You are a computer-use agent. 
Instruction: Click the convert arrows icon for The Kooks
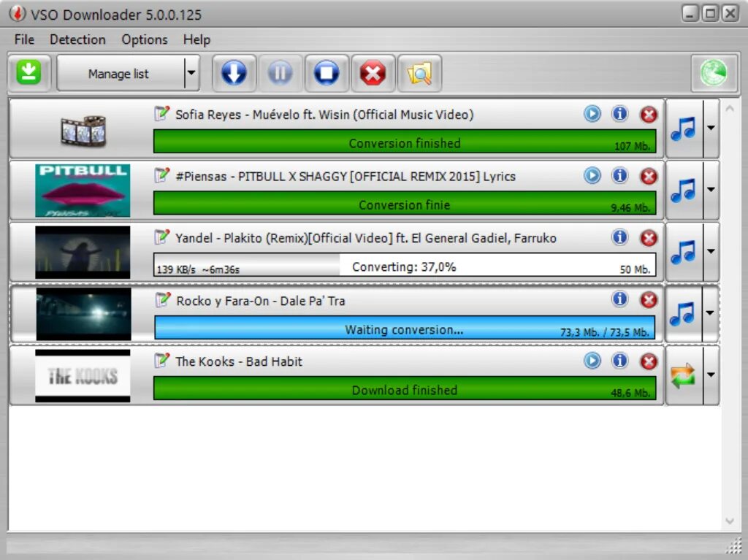point(684,375)
